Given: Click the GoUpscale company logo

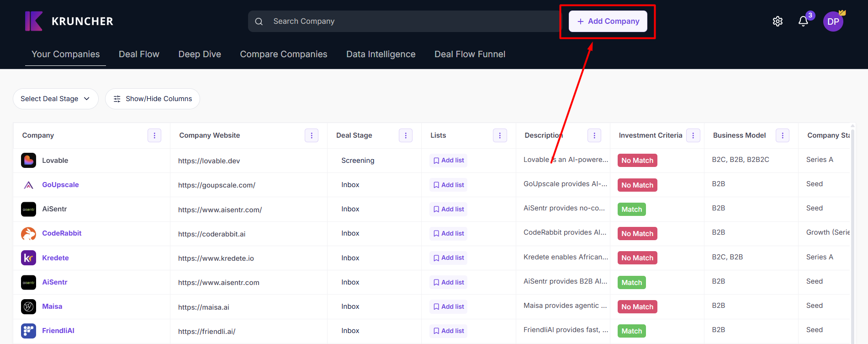Looking at the screenshot, I should 28,185.
